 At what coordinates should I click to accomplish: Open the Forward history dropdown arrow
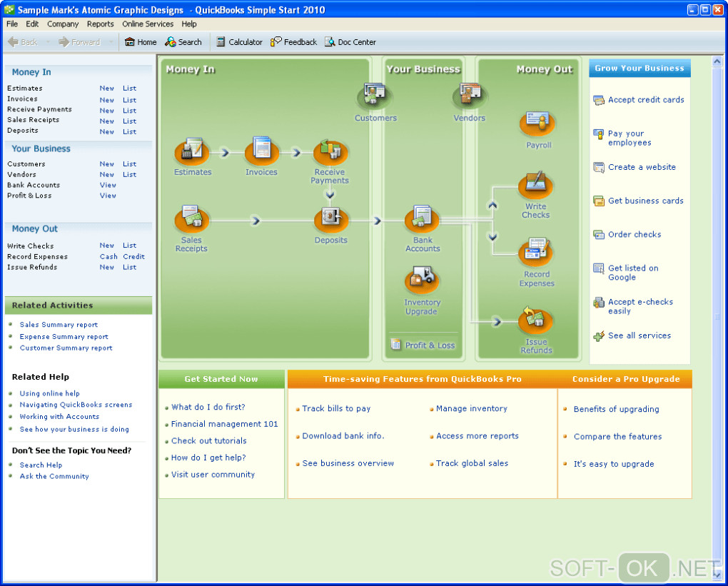pos(111,42)
